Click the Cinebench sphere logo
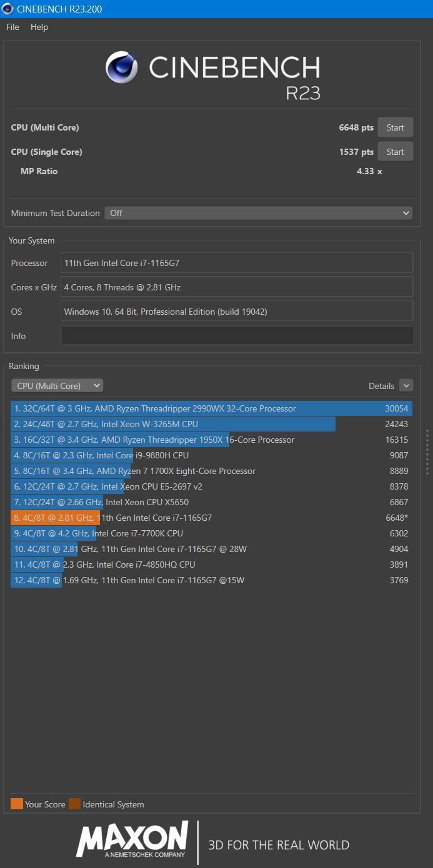 coord(122,67)
